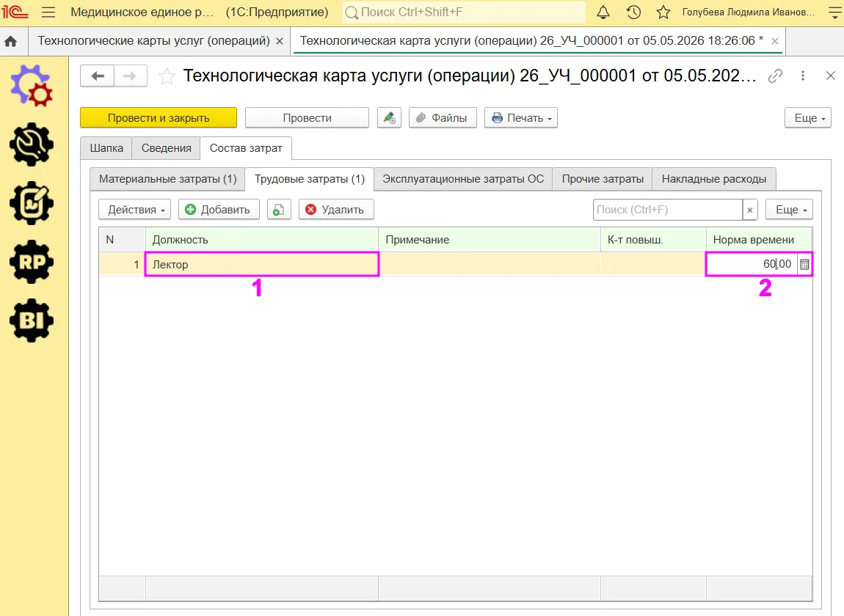This screenshot has width=844, height=616.
Task: Switch to the Сведения tab
Action: point(167,148)
